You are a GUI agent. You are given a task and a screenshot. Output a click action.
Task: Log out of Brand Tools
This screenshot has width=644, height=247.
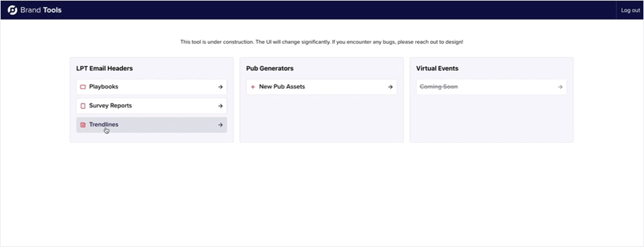[630, 10]
